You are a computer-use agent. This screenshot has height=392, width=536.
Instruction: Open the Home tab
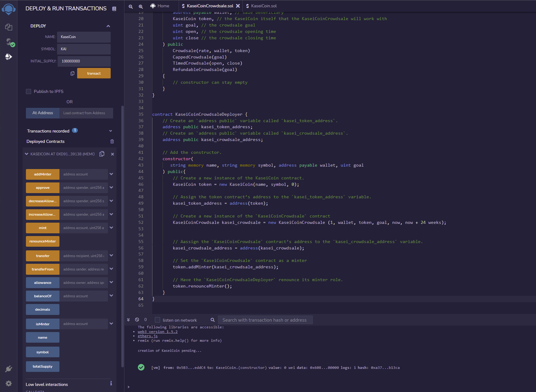tap(160, 6)
